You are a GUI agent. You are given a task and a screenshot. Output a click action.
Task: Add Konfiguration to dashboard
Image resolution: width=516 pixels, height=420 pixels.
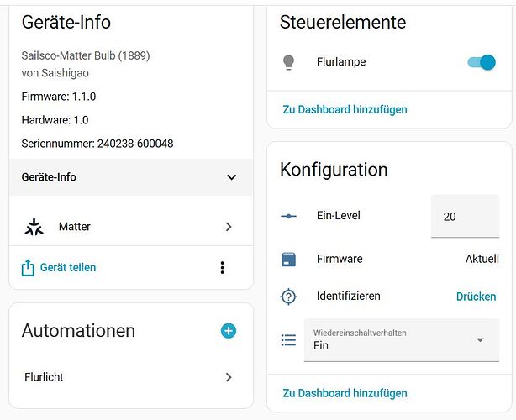(x=345, y=393)
